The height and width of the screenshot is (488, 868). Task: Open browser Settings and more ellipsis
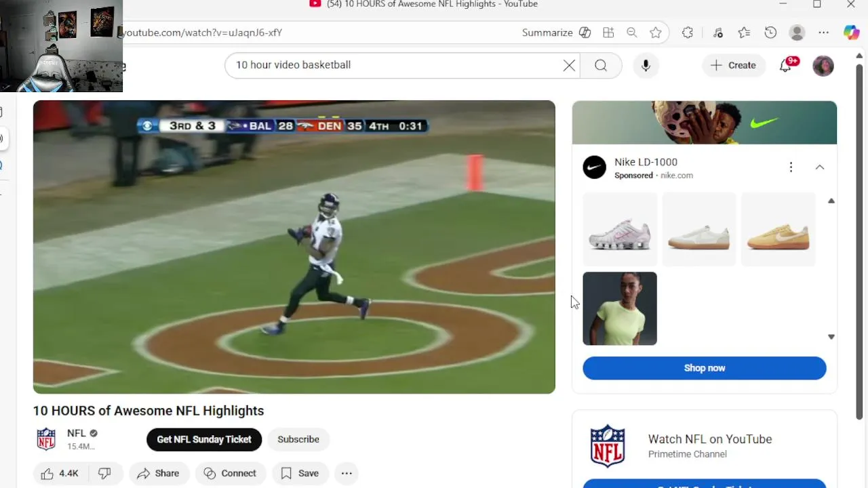823,33
